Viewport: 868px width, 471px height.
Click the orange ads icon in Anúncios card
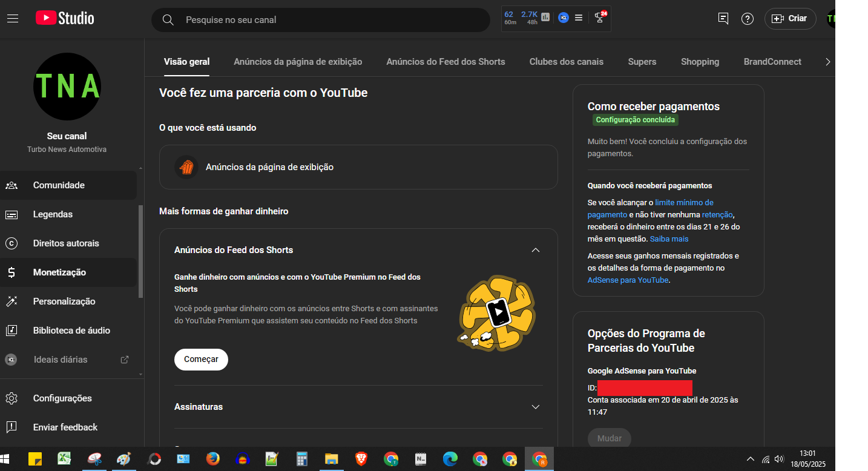tap(186, 167)
